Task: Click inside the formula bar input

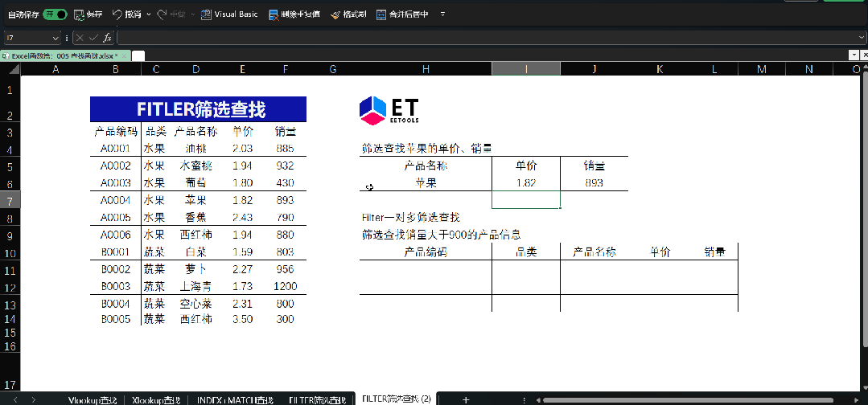Action: (x=486, y=38)
